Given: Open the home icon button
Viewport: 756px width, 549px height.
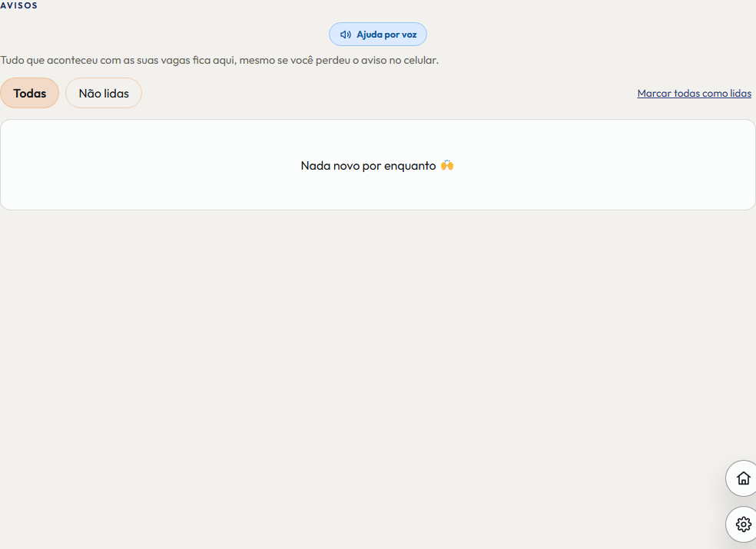Looking at the screenshot, I should click(x=743, y=478).
